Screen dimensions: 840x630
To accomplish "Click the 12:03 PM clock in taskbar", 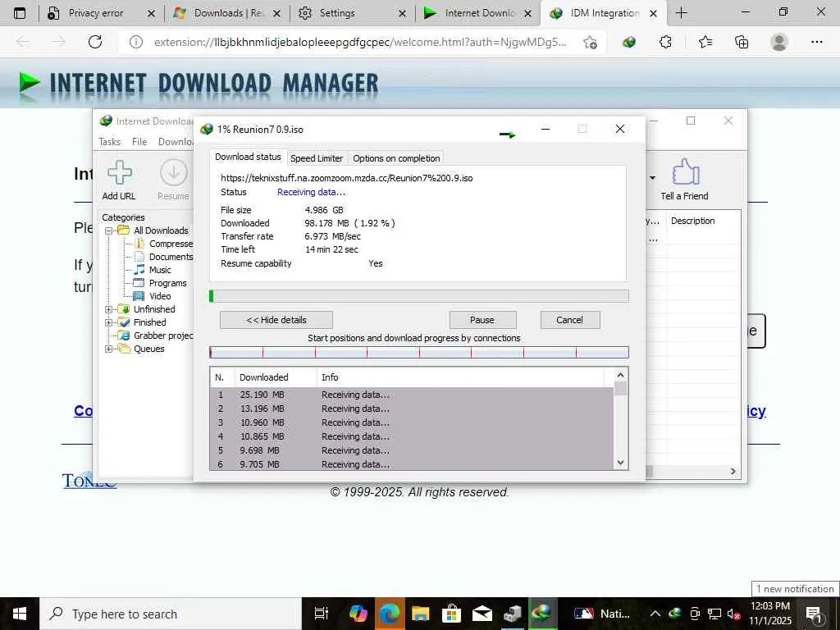I will click(770, 606).
